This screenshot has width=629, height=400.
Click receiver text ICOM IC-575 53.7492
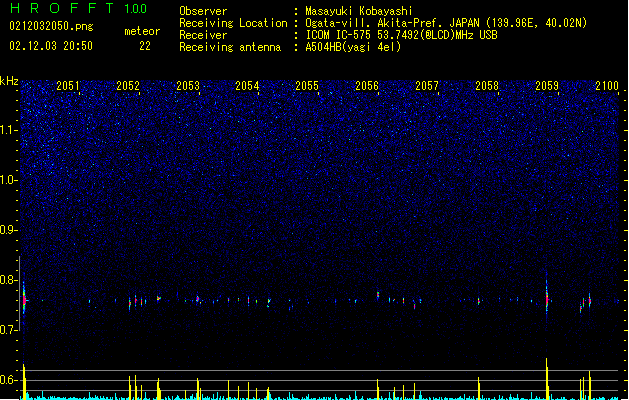(x=401, y=35)
